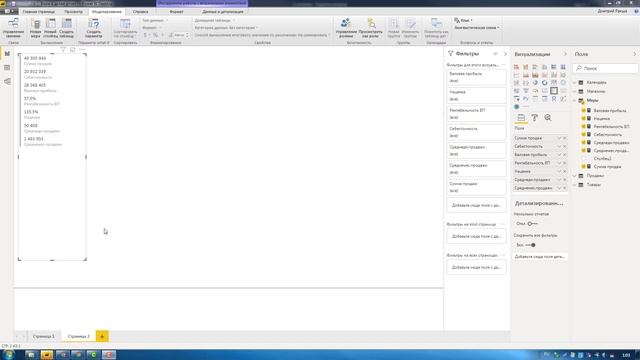Viewport: 640px width, 360px height.
Task: Open Manage roles in the ribbon
Action: (x=346, y=27)
